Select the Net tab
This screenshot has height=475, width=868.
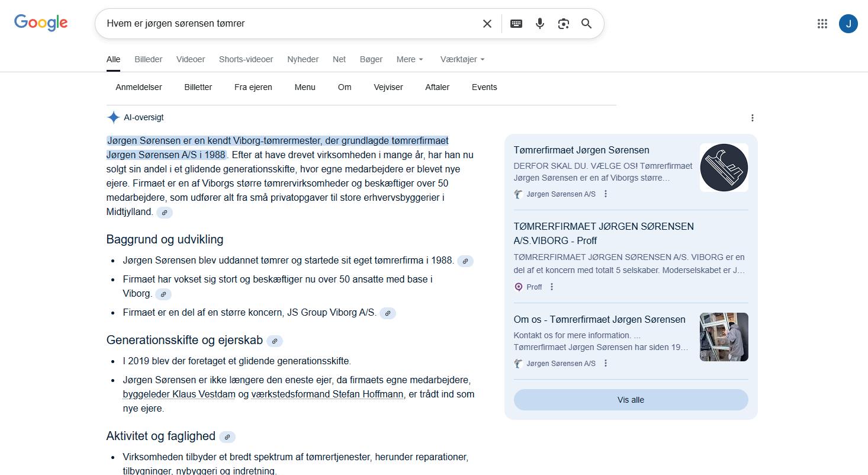(339, 59)
